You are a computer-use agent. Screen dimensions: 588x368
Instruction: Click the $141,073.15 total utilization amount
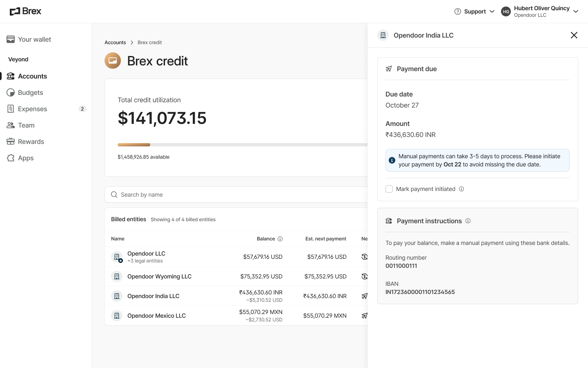(x=162, y=118)
